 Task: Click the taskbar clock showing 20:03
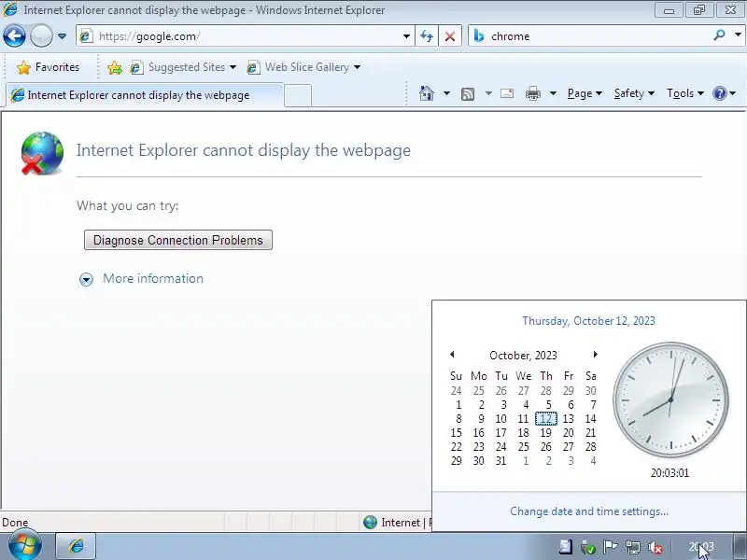click(701, 547)
